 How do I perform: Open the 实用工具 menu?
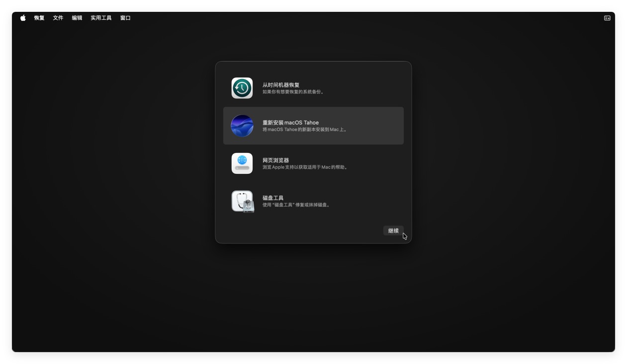click(100, 18)
